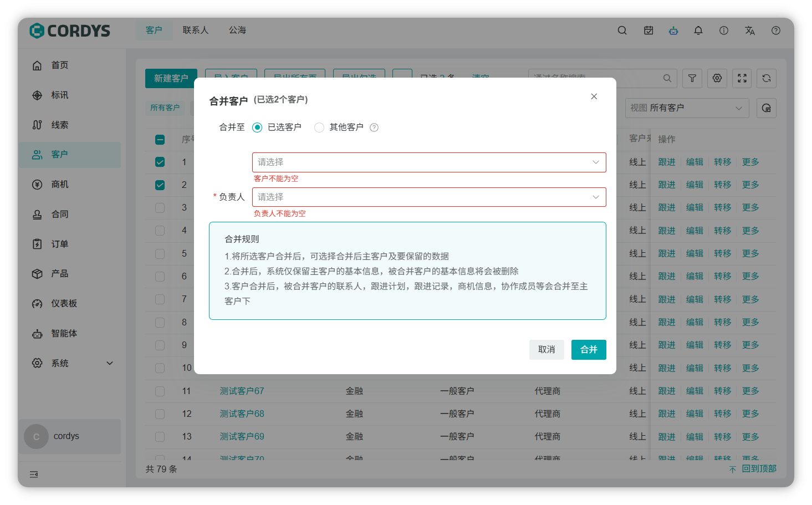Screen dimensions: 812x505
Task: Select the 其他客户 radio option
Action: 319,127
